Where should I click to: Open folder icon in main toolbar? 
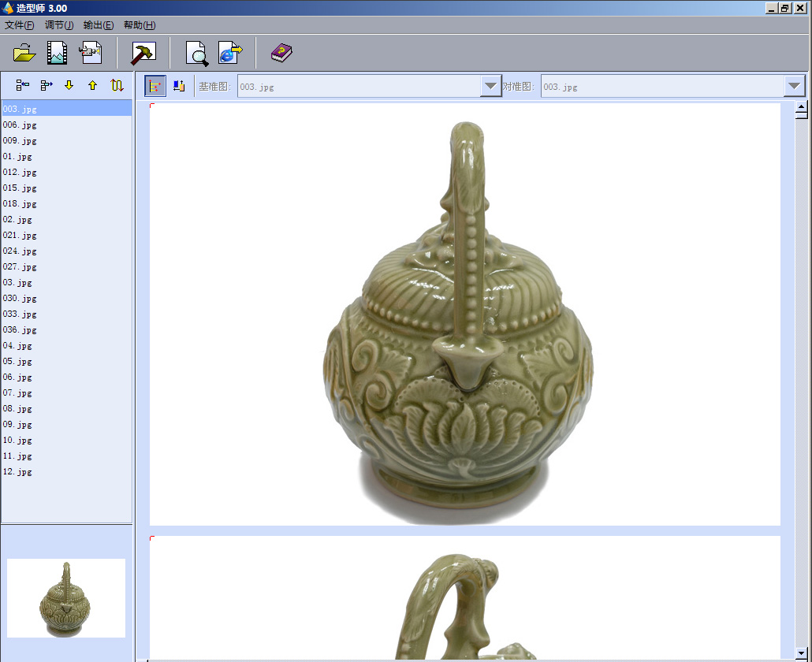tap(24, 53)
